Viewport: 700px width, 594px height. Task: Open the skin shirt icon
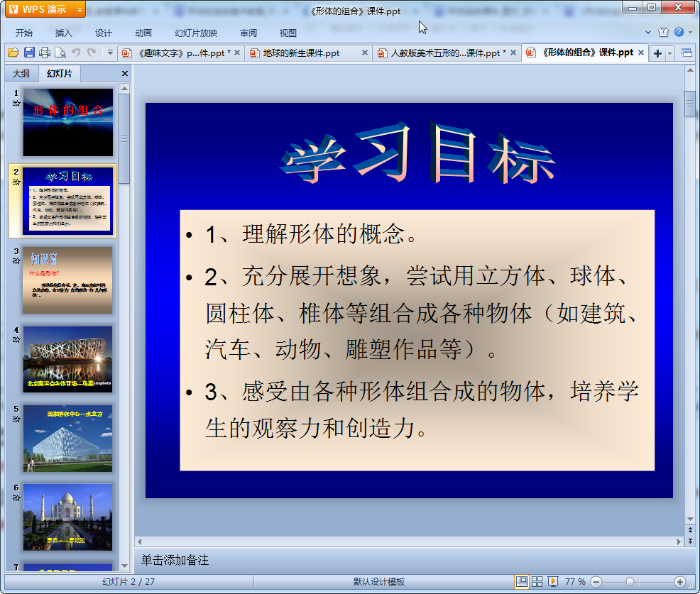663,32
